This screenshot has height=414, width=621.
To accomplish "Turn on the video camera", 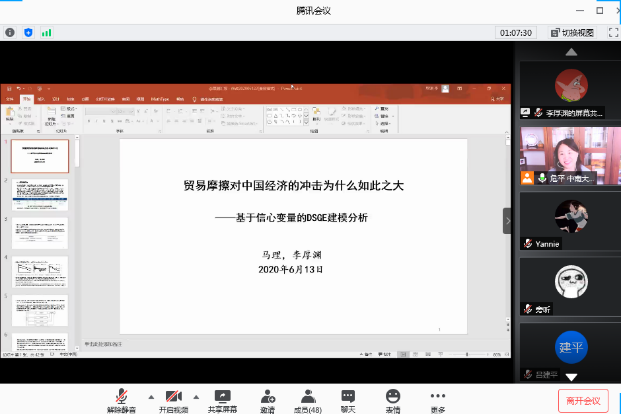I will click(x=175, y=399).
